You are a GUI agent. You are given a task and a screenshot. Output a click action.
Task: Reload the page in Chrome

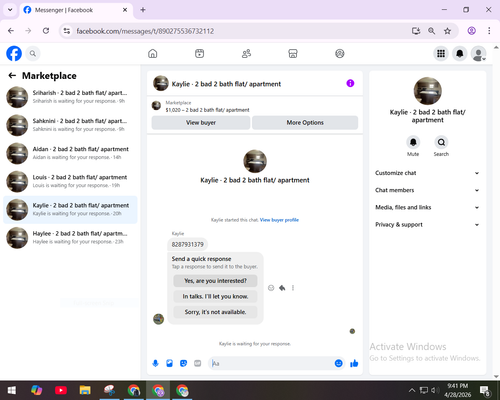(46, 31)
